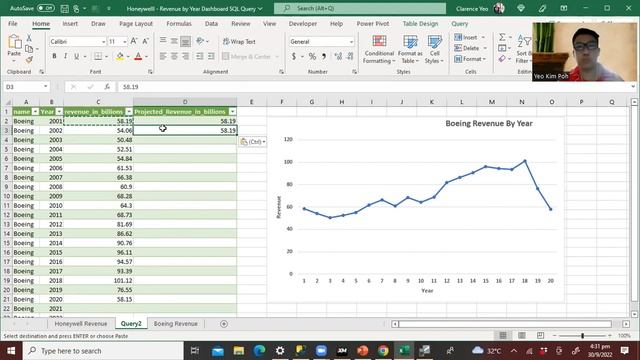Open the name column filter dropdown
640x360 pixels.
(35, 111)
